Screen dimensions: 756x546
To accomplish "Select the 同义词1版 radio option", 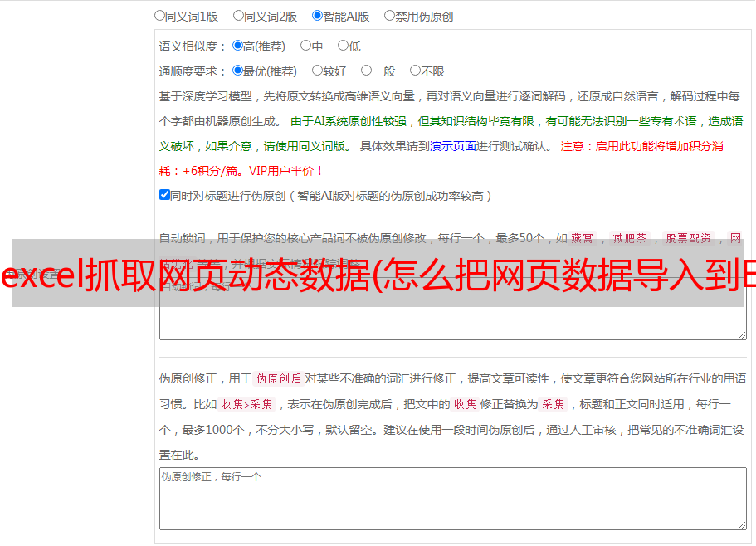I will 159,16.
